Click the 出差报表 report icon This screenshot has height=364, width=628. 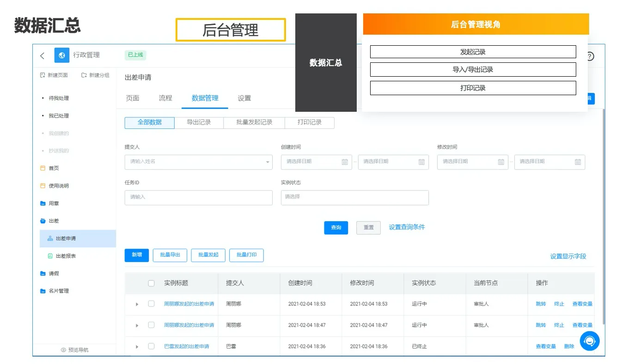pyautogui.click(x=50, y=256)
